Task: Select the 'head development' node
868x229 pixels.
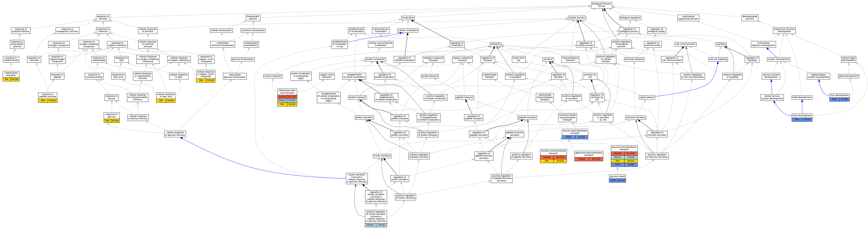Action: pyautogui.click(x=802, y=97)
